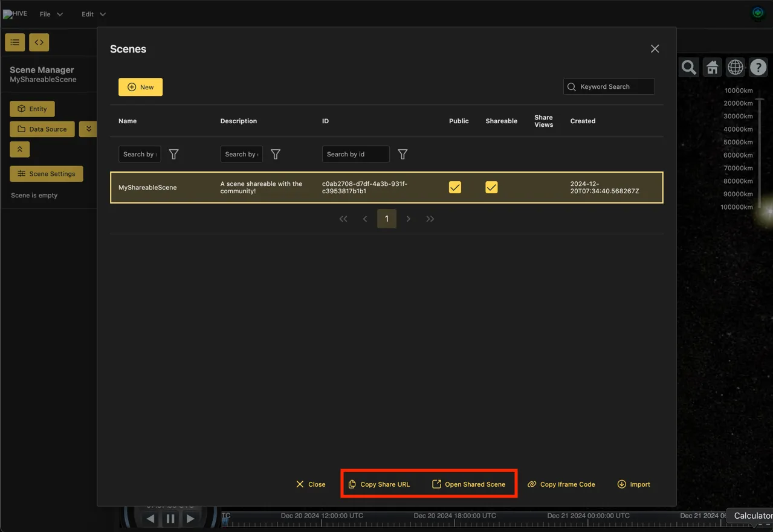Click the Copy Share URL button

click(380, 484)
